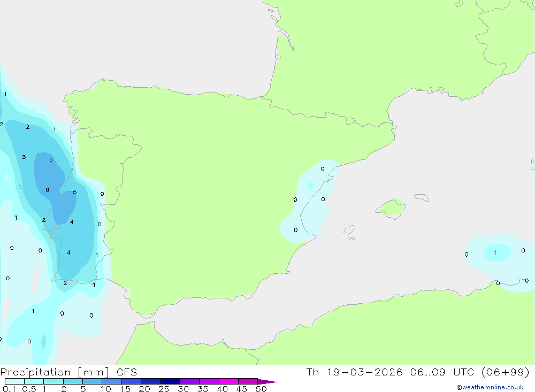Click the 2–5 mm legend color swatch

point(73,381)
